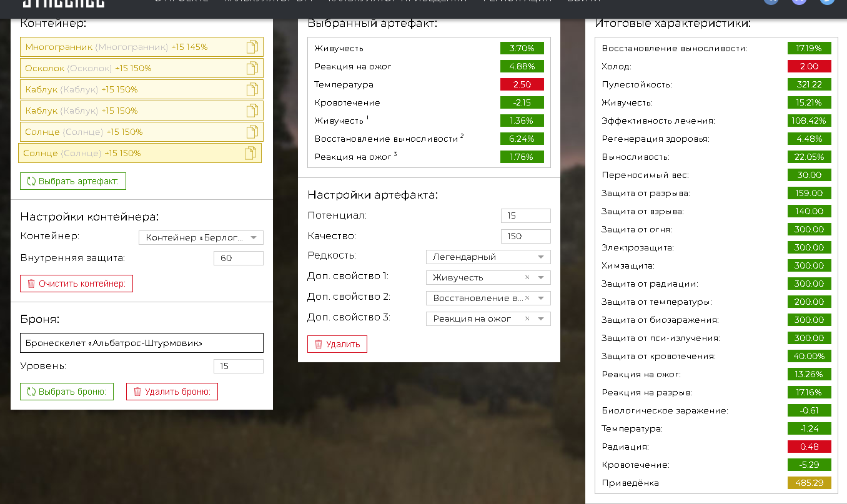This screenshot has width=847, height=504.
Task: Click into the Качество value field
Action: [525, 236]
